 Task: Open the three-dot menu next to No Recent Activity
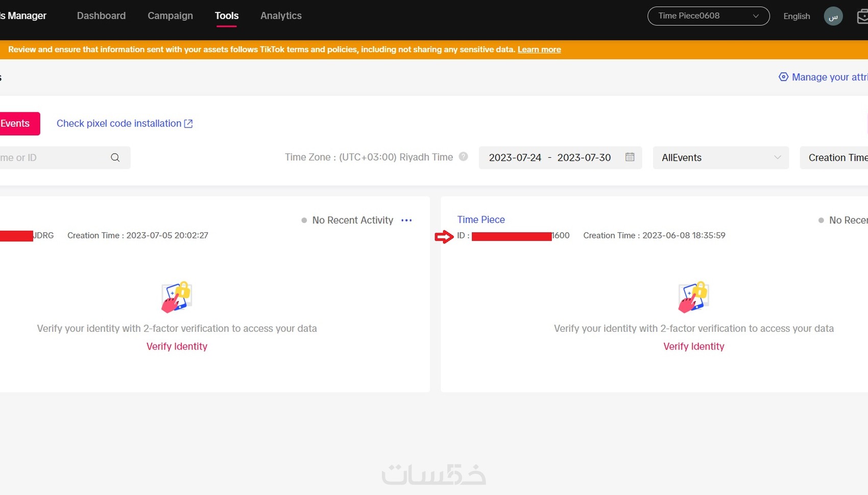[x=406, y=220]
